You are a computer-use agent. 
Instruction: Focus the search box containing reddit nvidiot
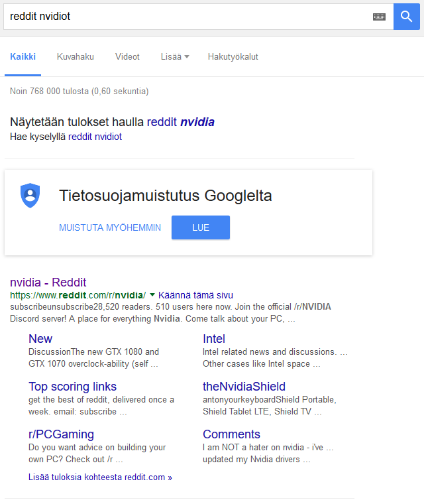pyautogui.click(x=189, y=17)
